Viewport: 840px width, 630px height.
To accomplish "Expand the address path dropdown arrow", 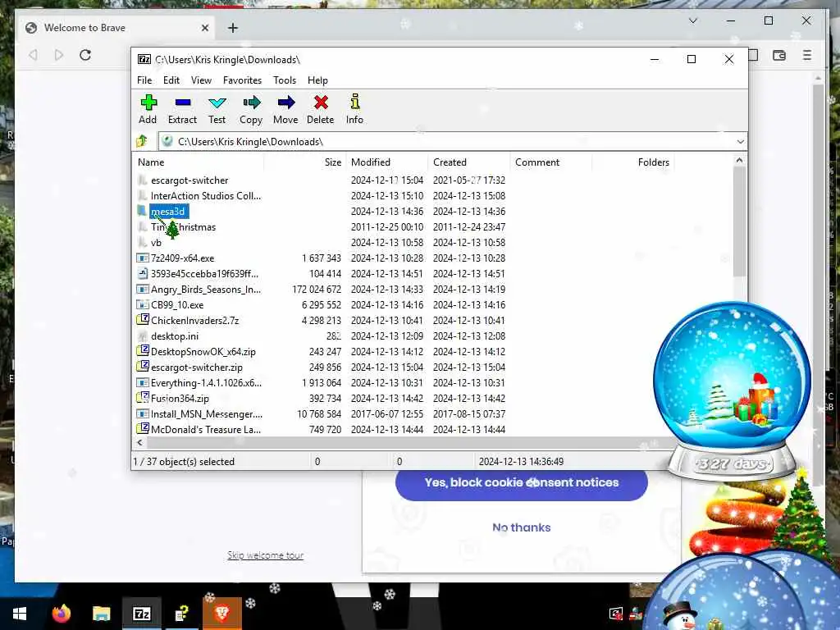I will (740, 142).
